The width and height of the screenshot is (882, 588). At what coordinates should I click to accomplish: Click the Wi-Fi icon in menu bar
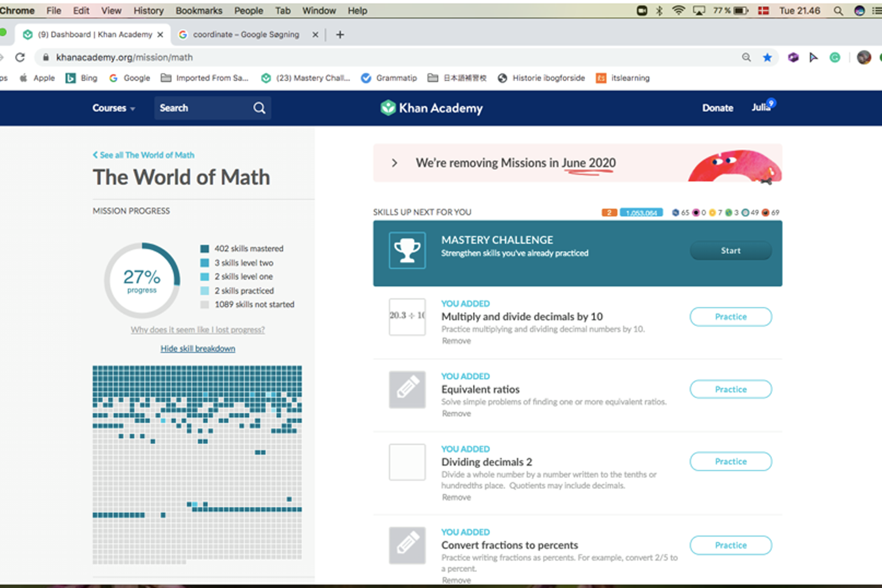tap(678, 11)
